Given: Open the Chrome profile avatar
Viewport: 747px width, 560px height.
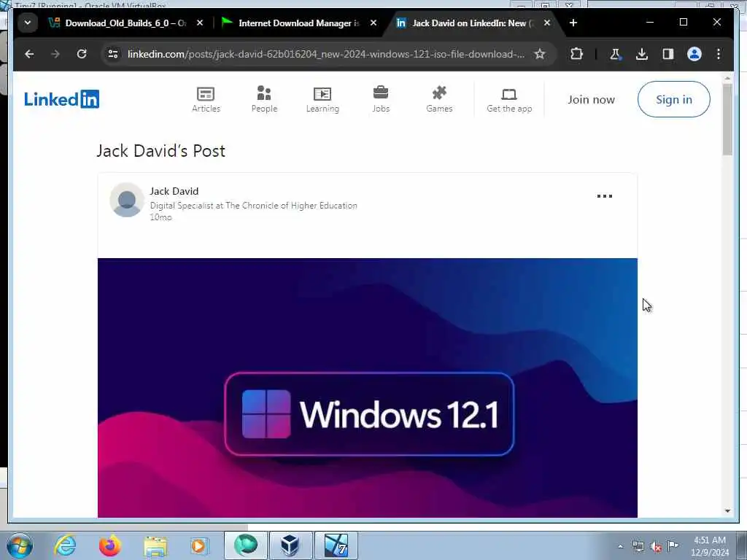Looking at the screenshot, I should (694, 54).
